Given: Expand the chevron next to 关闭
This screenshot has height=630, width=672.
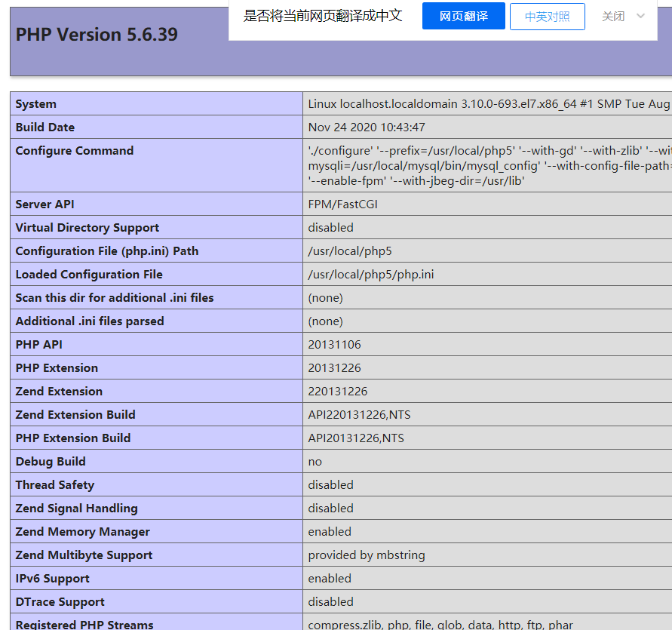Looking at the screenshot, I should (x=641, y=16).
